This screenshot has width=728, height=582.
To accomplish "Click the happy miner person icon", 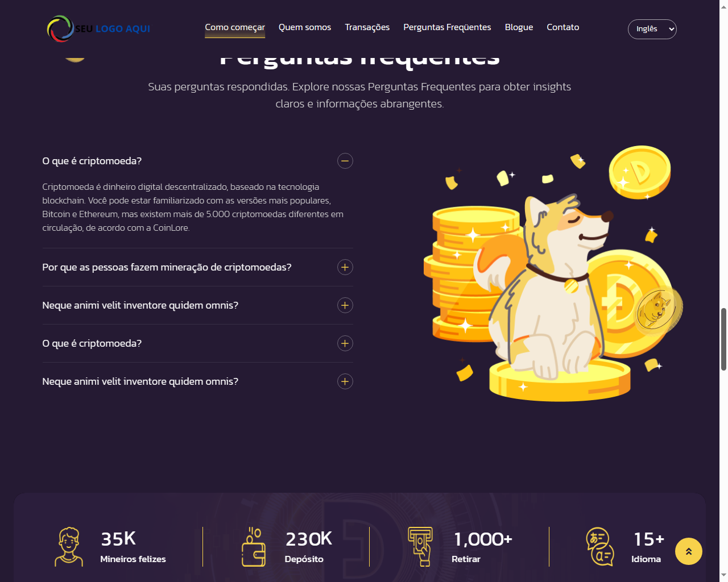I will [x=69, y=547].
